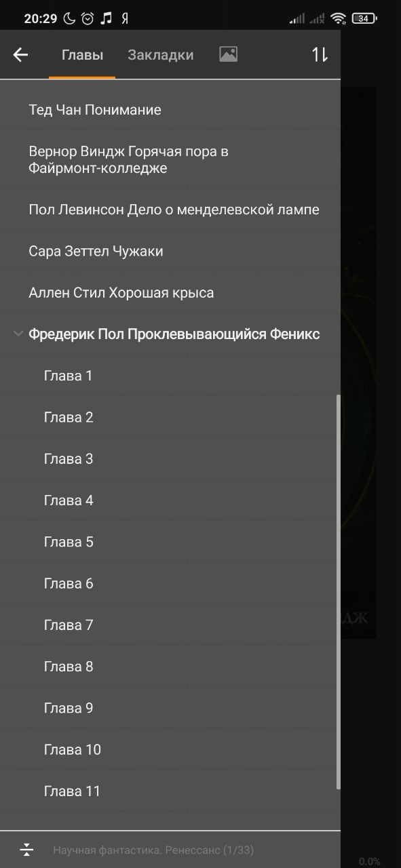This screenshot has width=401, height=868.
Task: Tap the battery indicator icon
Action: [364, 19]
